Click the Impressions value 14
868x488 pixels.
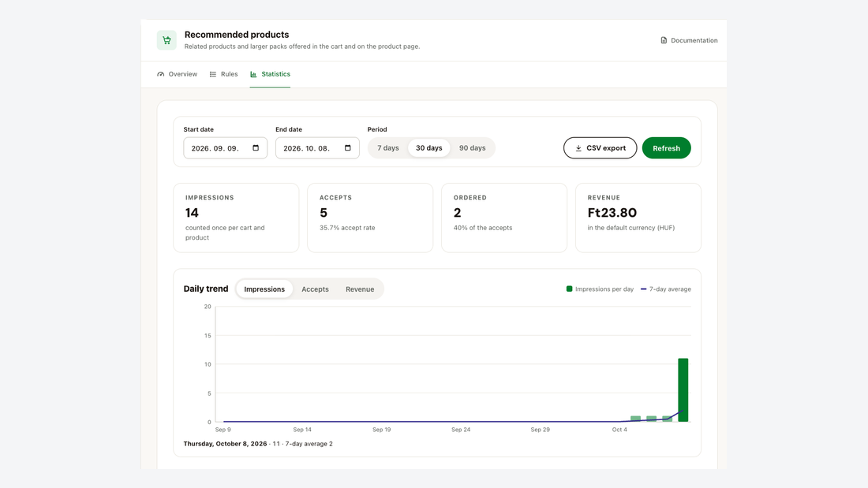192,212
